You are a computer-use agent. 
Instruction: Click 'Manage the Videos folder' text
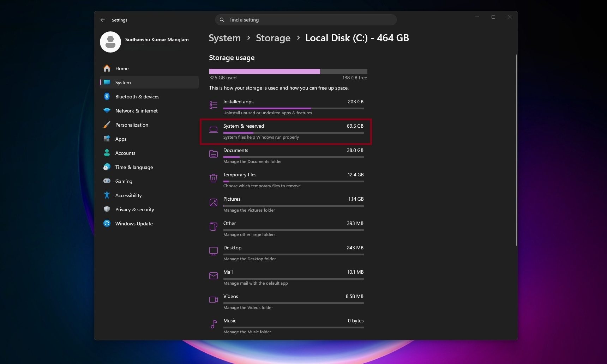tap(248, 308)
